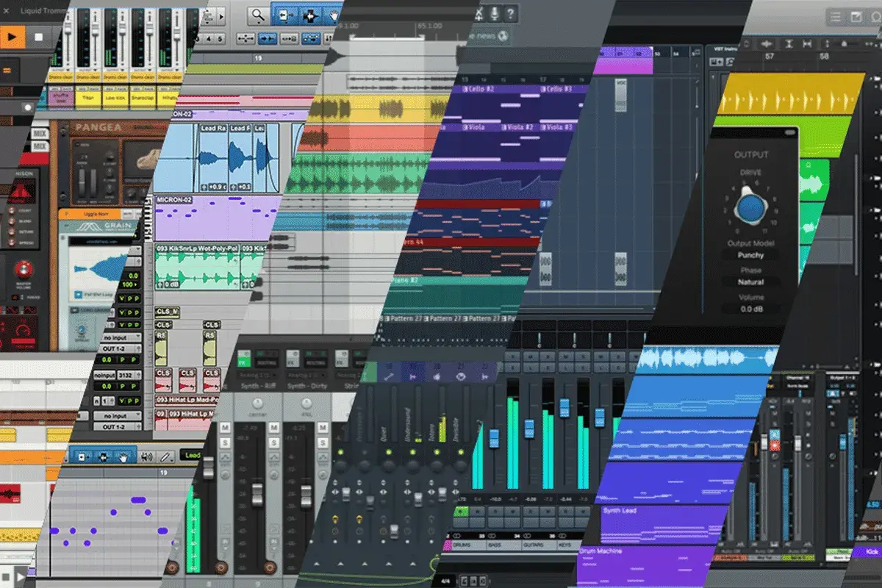Open the Lead track selector dropdown

[194, 456]
